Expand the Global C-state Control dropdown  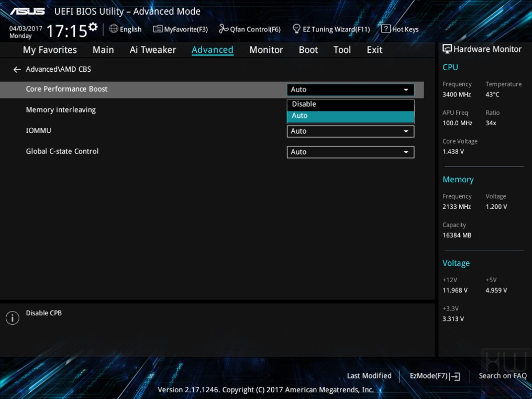click(x=350, y=152)
